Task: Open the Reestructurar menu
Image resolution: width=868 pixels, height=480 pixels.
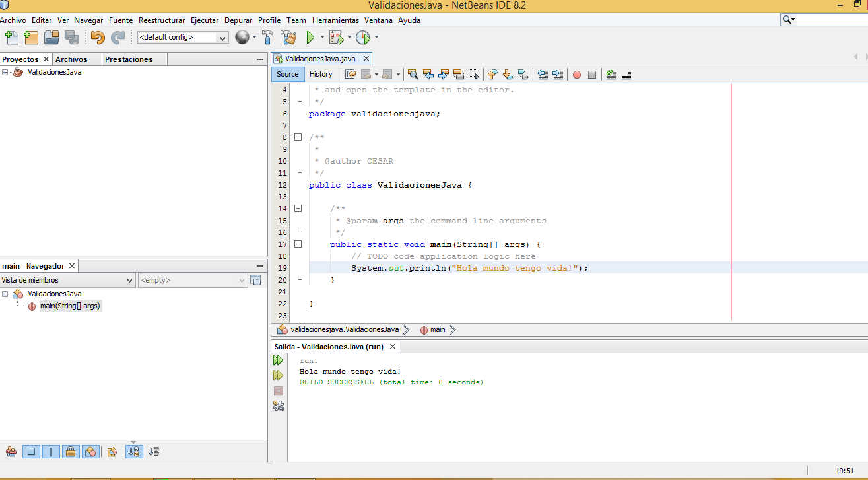Action: point(162,20)
